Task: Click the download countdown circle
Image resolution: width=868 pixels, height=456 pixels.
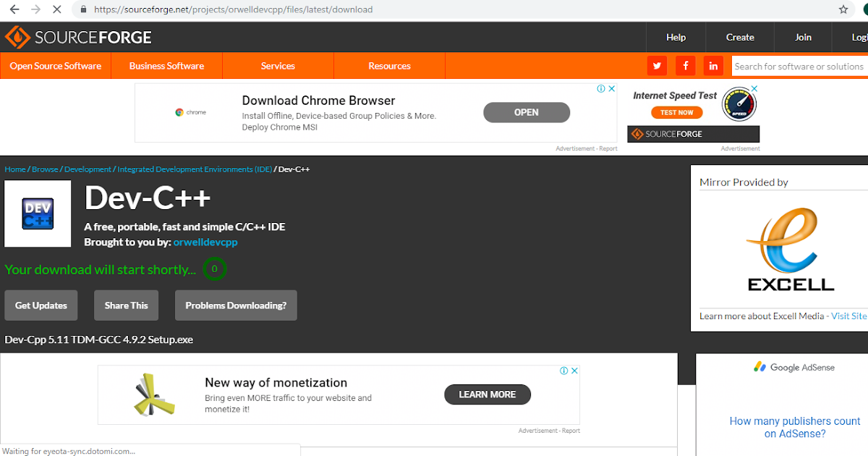Action: pyautogui.click(x=214, y=269)
